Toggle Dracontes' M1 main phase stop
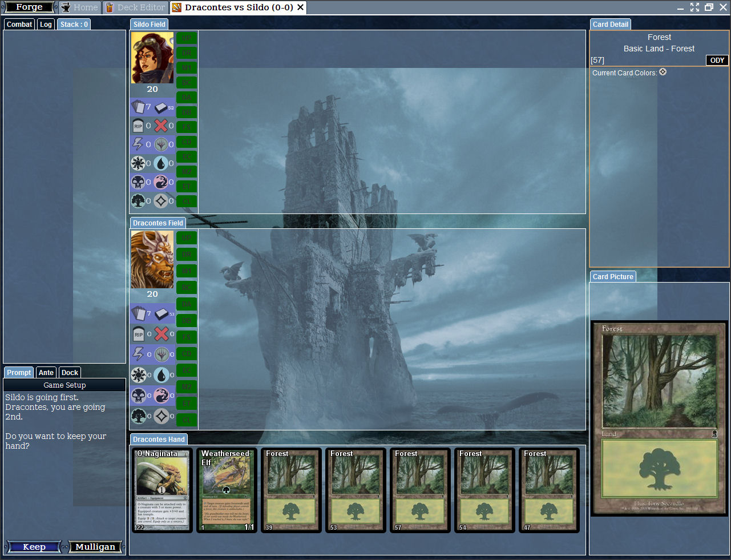This screenshot has height=560, width=731. pyautogui.click(x=187, y=271)
